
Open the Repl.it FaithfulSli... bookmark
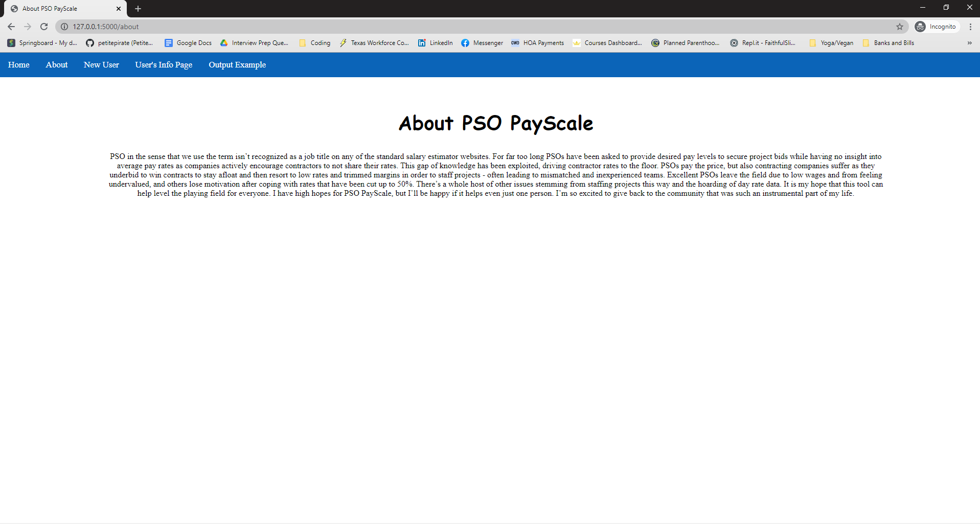[763, 43]
